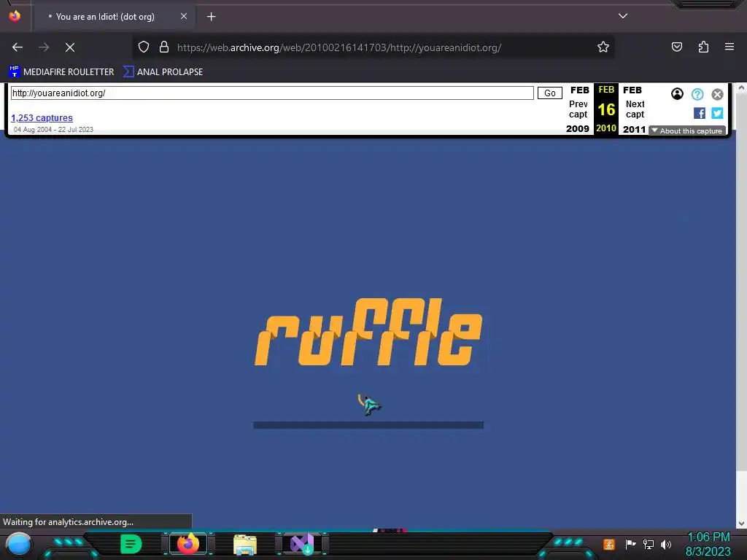Open the network status tray icon
The image size is (747, 560).
(x=649, y=544)
